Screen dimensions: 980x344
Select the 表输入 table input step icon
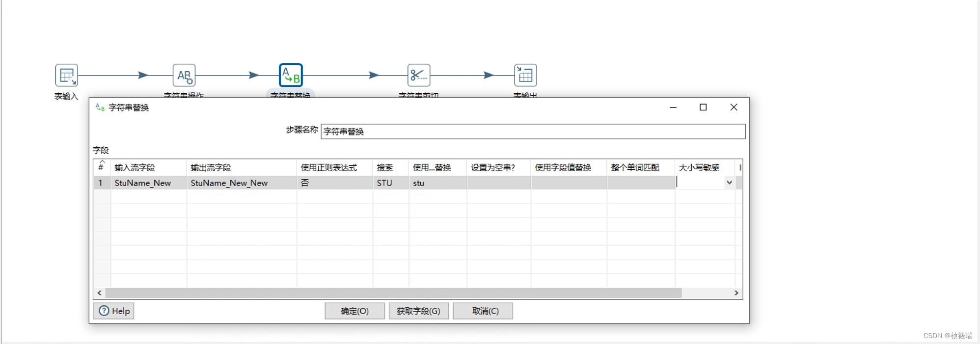66,75
